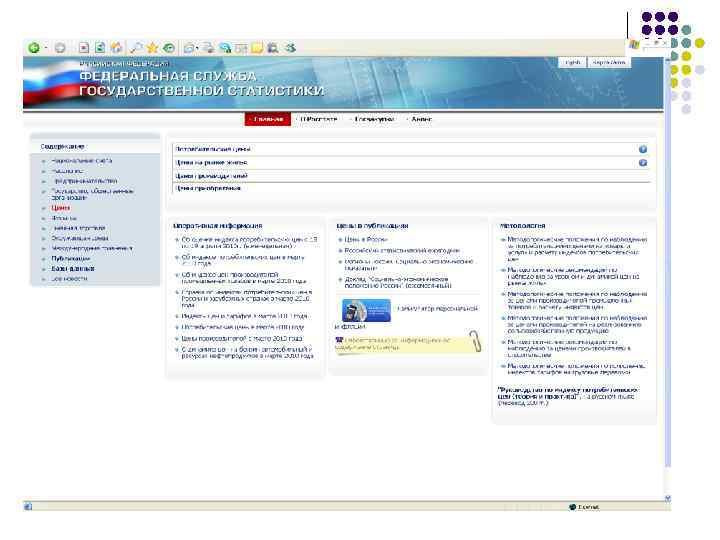Viewport: 720px width, 540px height.
Task: Open Все новости in the sidebar
Action: tap(69, 278)
